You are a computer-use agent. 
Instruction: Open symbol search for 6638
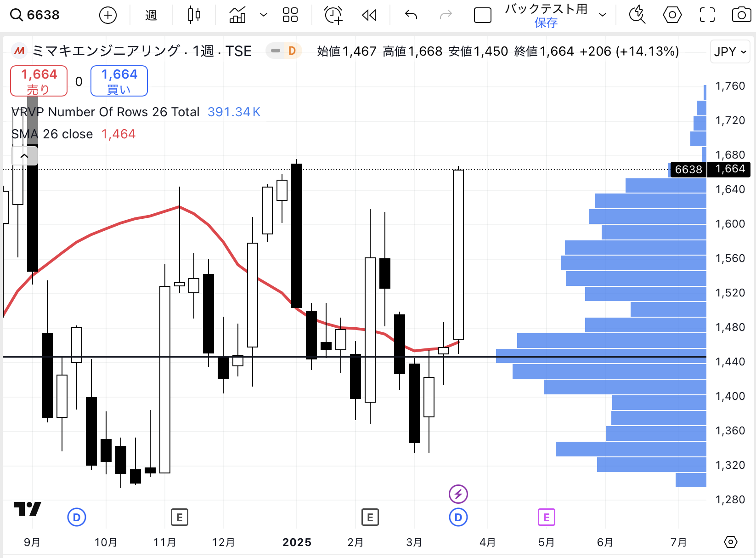pos(35,15)
